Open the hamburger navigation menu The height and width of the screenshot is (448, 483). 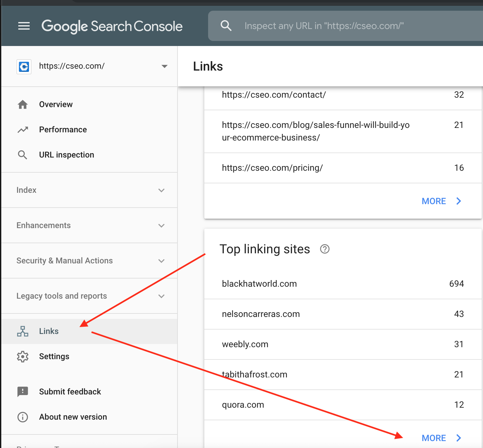[24, 26]
